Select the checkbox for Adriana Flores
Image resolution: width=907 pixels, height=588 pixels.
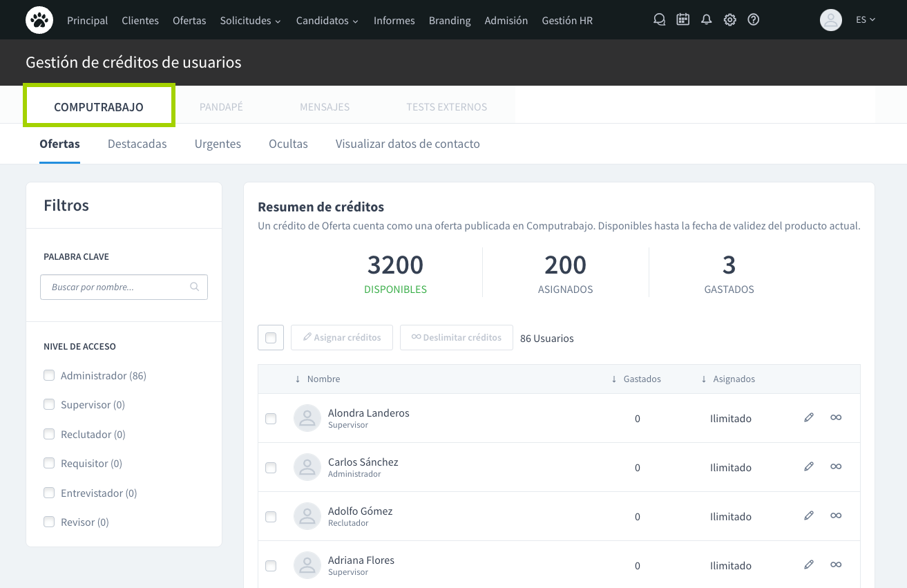point(271,566)
